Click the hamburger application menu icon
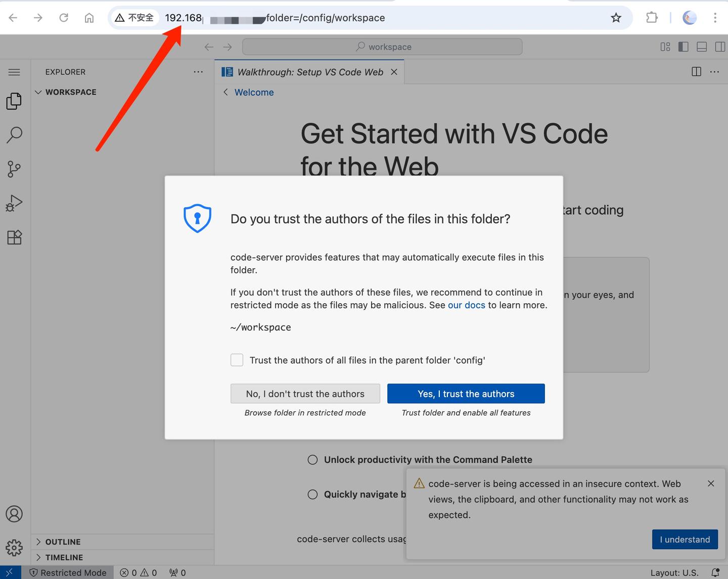728x579 pixels. tap(14, 72)
